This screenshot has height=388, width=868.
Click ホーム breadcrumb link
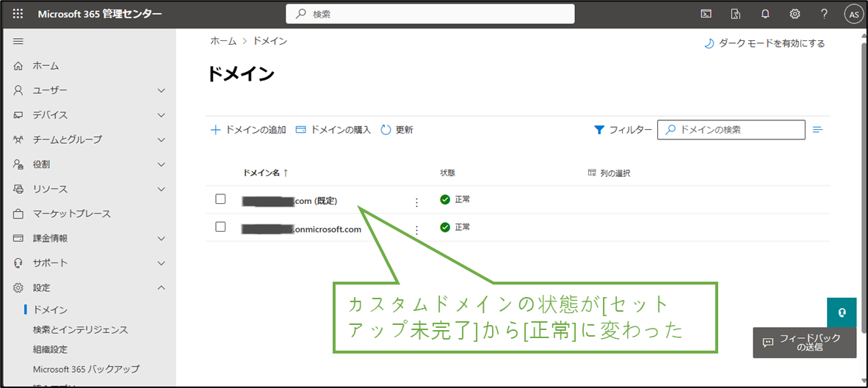tap(223, 41)
